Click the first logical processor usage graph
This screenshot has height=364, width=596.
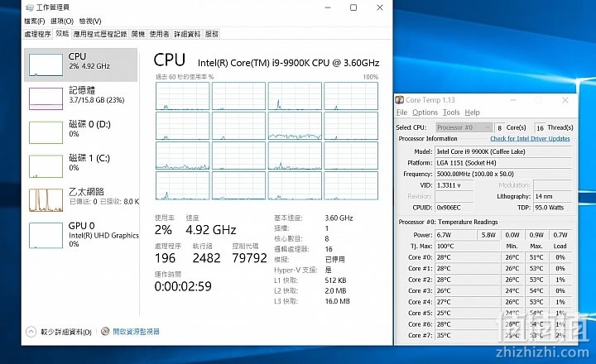click(182, 96)
